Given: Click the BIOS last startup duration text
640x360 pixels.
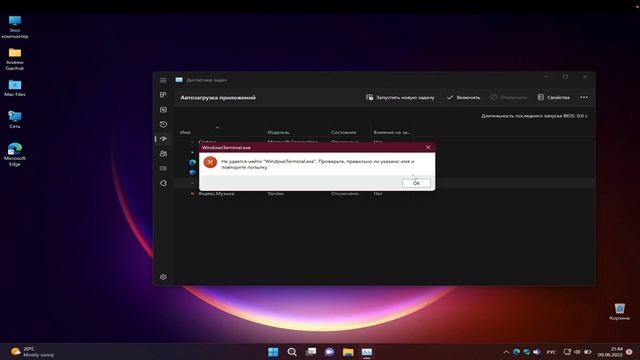Looking at the screenshot, I should [534, 116].
